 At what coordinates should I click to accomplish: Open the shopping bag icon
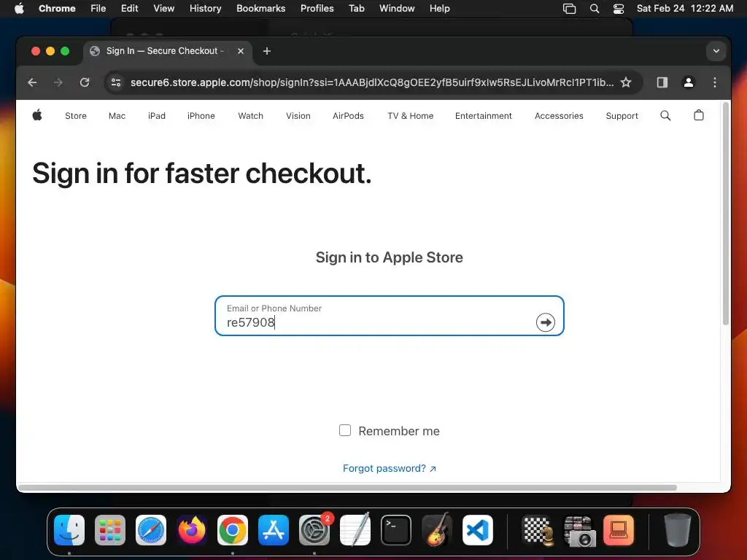tap(699, 115)
